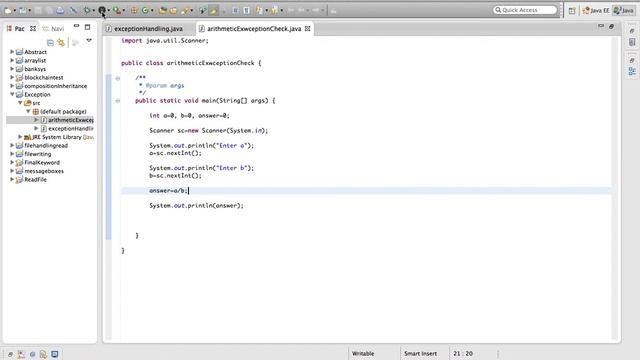Click the Next Annotation toolbar icon
The height and width of the screenshot is (360, 640).
click(260, 10)
